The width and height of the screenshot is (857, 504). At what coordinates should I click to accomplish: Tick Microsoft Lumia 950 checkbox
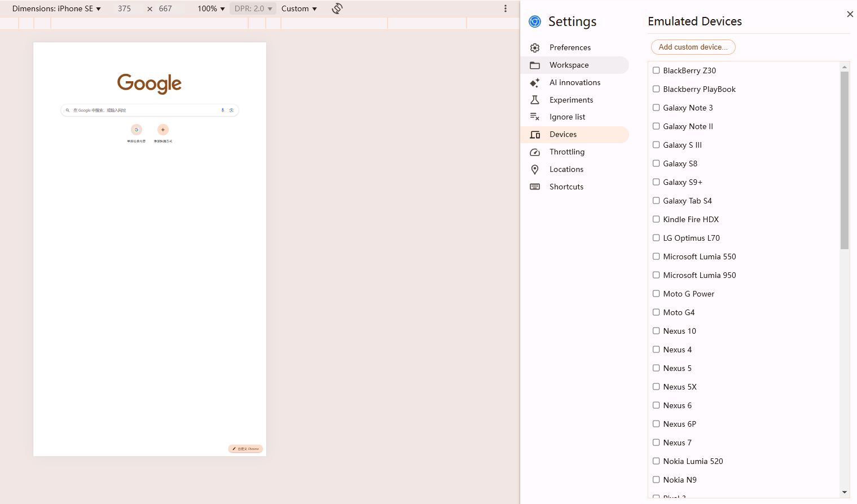point(656,275)
